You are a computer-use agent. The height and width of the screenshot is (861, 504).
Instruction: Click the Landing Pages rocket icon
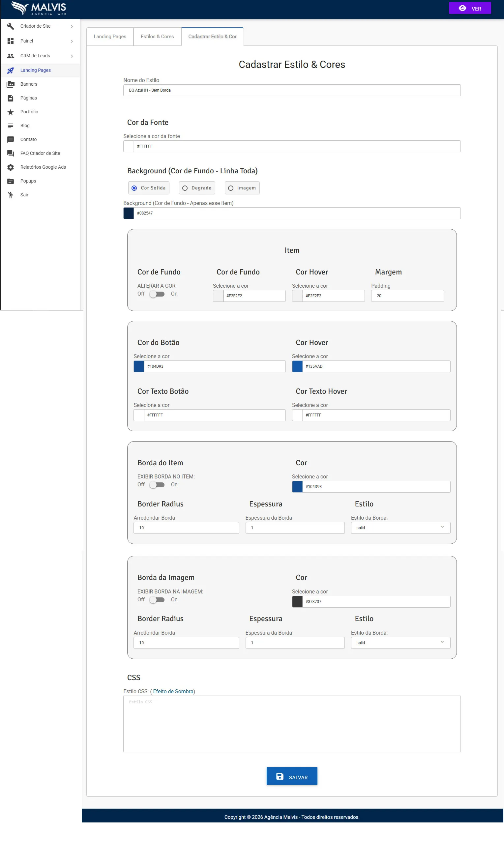point(11,71)
